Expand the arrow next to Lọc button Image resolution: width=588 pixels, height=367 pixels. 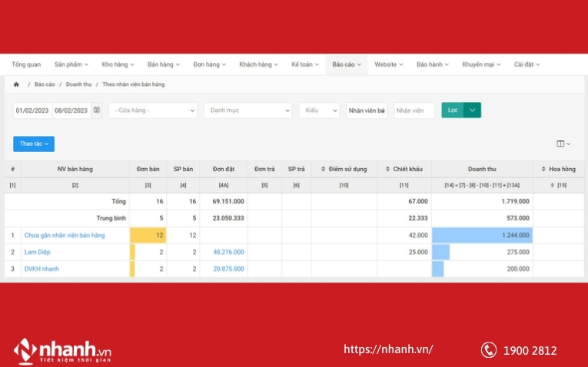pyautogui.click(x=473, y=111)
